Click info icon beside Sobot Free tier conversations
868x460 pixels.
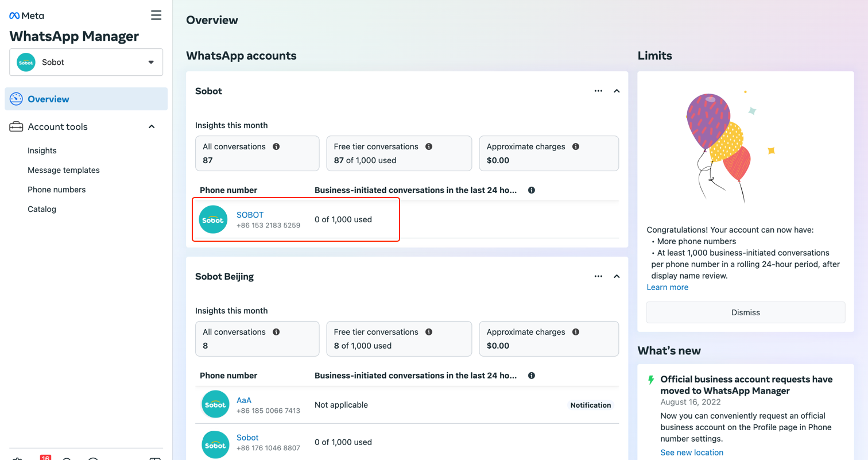coord(428,146)
